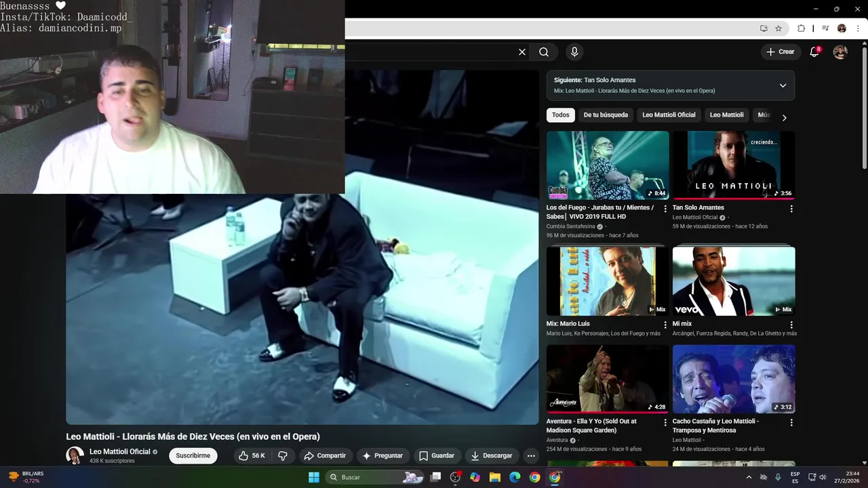Bookmark this page with star icon
This screenshot has height=488, width=868.
tap(778, 28)
